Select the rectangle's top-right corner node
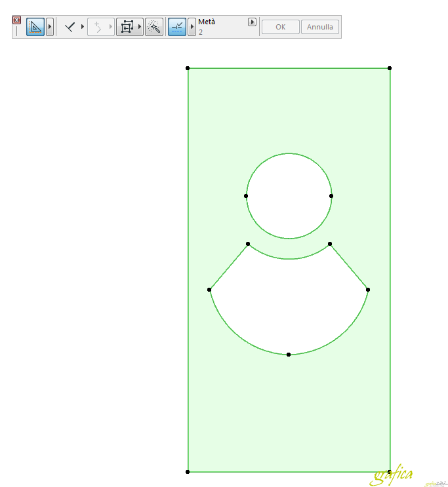 point(390,68)
